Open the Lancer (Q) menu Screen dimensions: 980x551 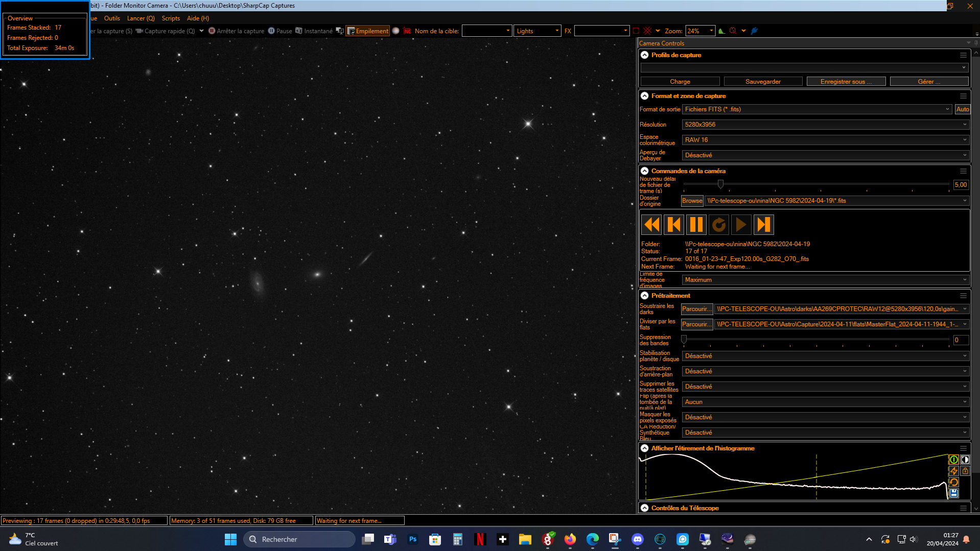(141, 18)
